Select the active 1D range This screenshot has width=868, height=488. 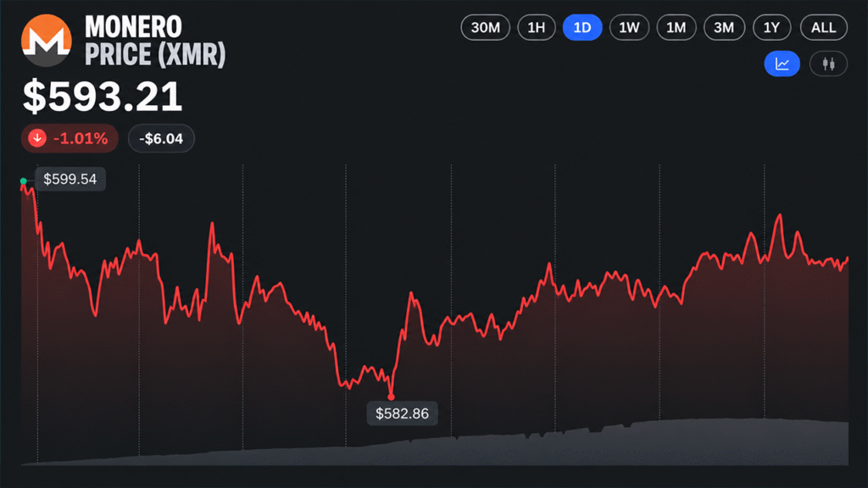(582, 28)
